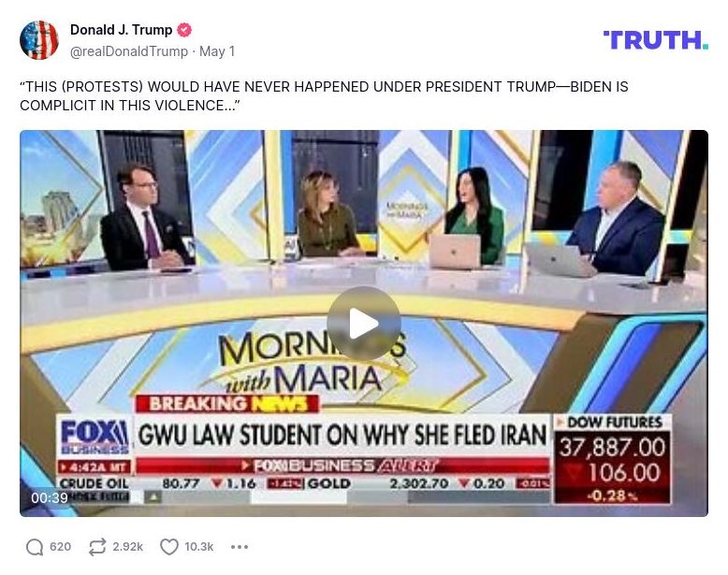Open the profile avatar picture
The image size is (728, 575).
pyautogui.click(x=39, y=40)
